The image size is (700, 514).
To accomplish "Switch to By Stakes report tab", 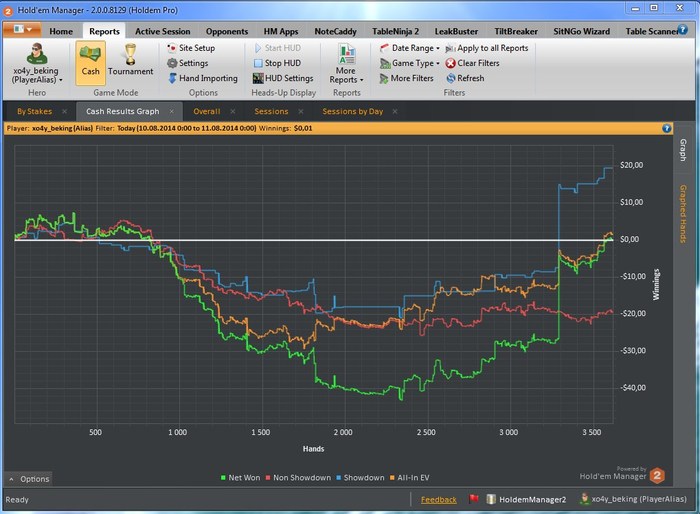I will [34, 111].
